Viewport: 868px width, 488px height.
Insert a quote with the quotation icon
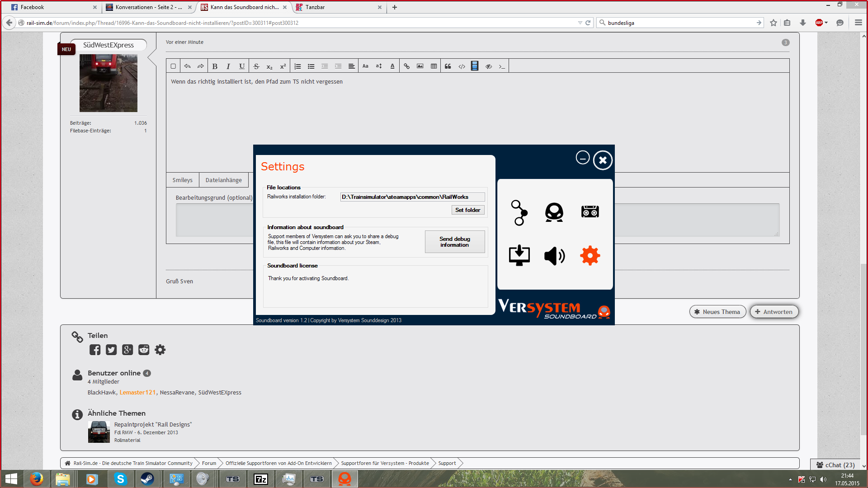(x=448, y=66)
